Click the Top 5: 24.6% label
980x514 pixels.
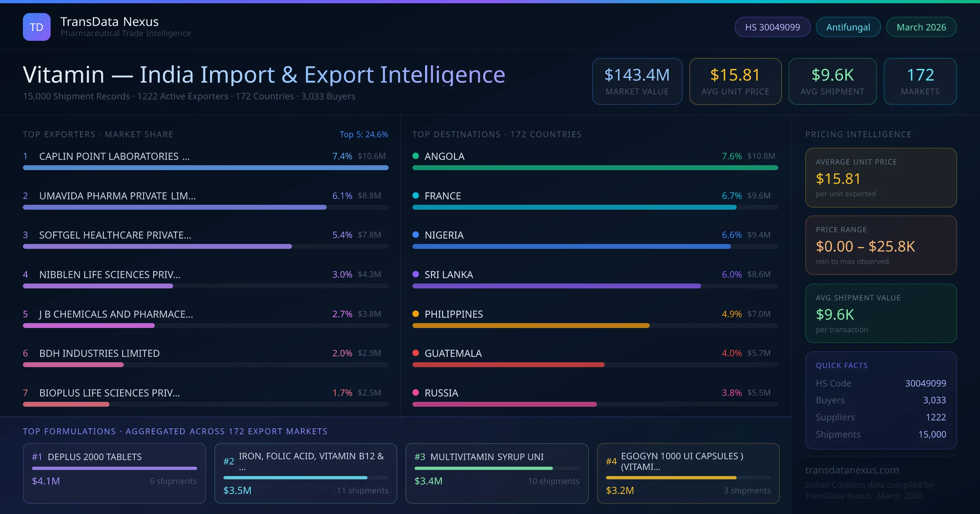coord(363,134)
